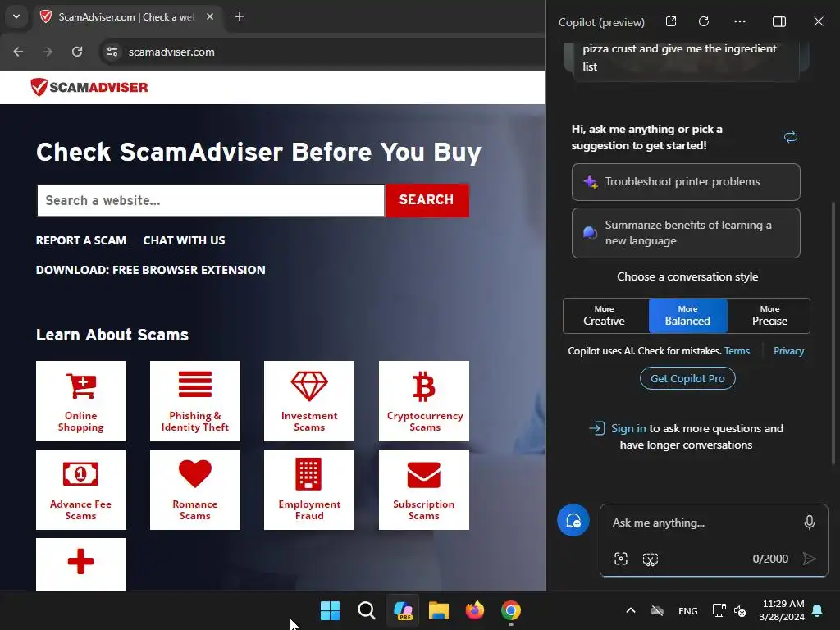Open the notification bell
Image resolution: width=840 pixels, height=630 pixels.
point(818,610)
